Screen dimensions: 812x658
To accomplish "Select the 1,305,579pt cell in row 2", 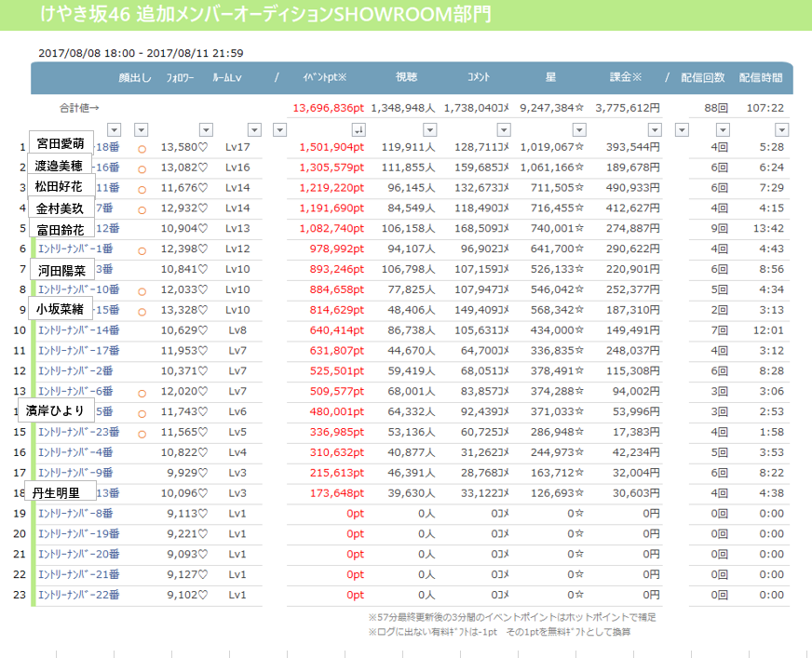I will 332,168.
